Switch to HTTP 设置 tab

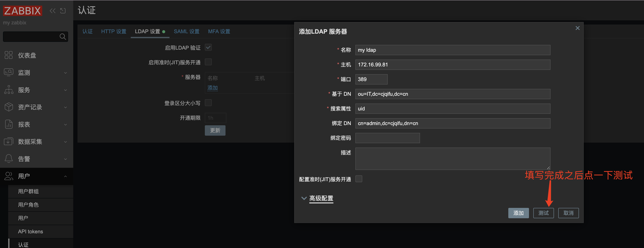114,31
